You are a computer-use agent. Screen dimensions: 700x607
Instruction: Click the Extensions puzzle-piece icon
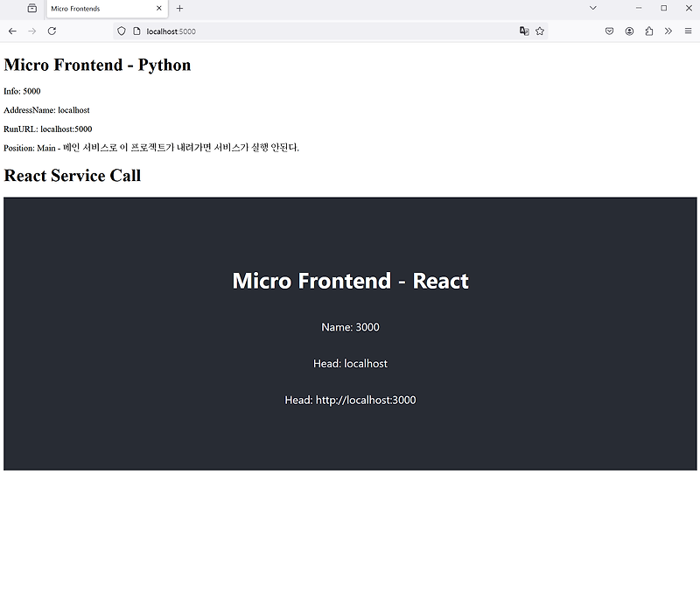tap(648, 31)
